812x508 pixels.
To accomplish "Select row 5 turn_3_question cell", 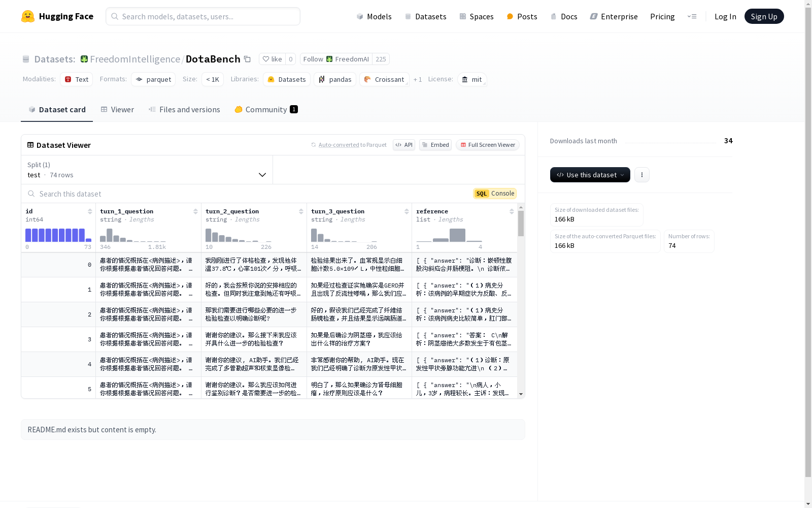I will [x=359, y=389].
